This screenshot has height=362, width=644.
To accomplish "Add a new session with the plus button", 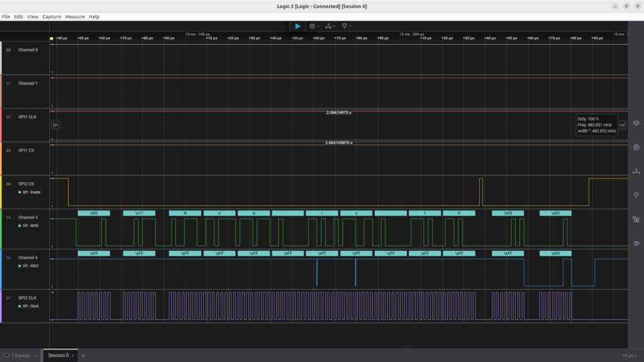I will coord(83,356).
